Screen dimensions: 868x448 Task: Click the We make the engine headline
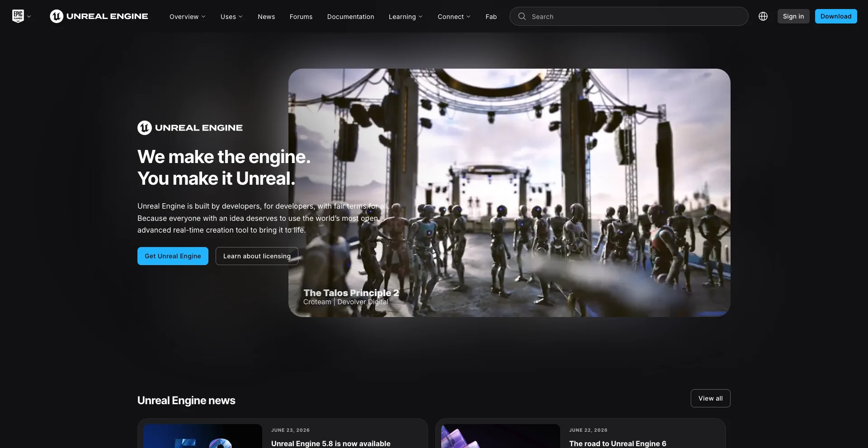coord(224,168)
